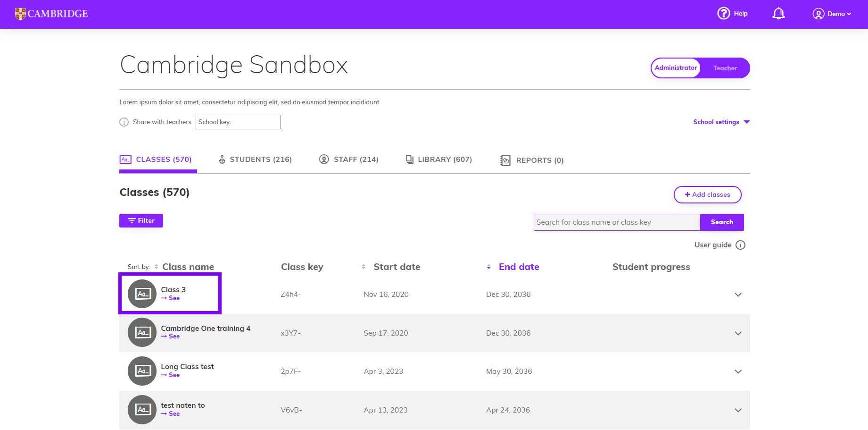Click the School key field

tap(238, 122)
